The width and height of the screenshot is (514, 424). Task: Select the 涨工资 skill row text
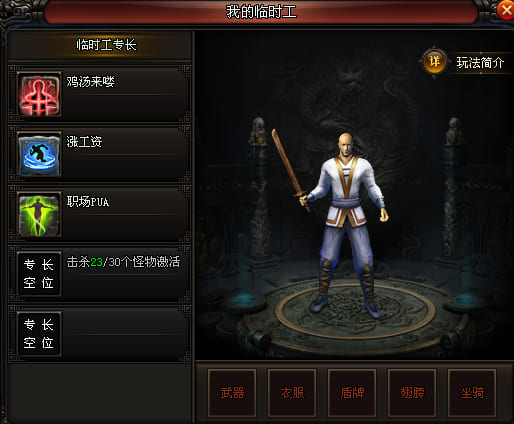(84, 142)
